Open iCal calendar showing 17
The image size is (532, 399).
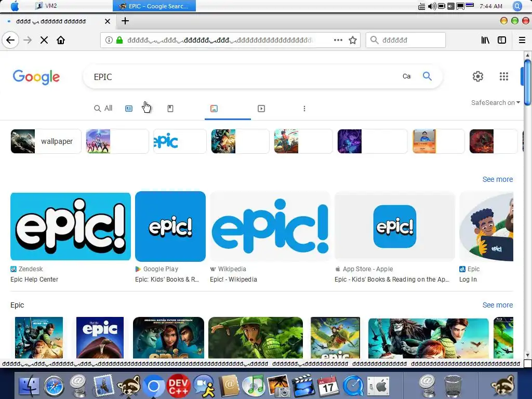pyautogui.click(x=328, y=386)
